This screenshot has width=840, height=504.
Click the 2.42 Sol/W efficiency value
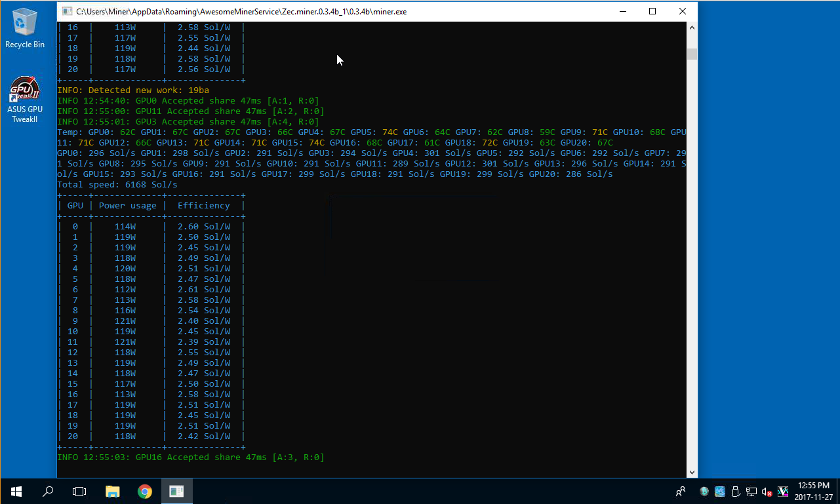click(204, 436)
